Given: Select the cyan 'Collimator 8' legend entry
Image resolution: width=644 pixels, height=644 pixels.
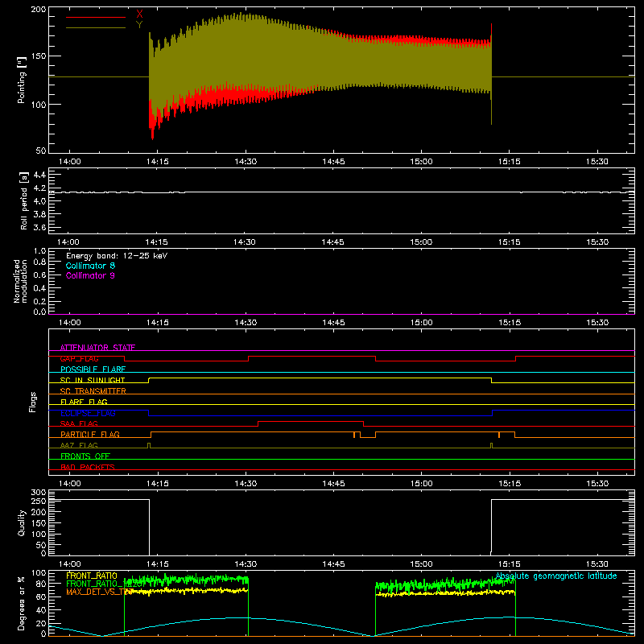Looking at the screenshot, I should click(x=90, y=266).
